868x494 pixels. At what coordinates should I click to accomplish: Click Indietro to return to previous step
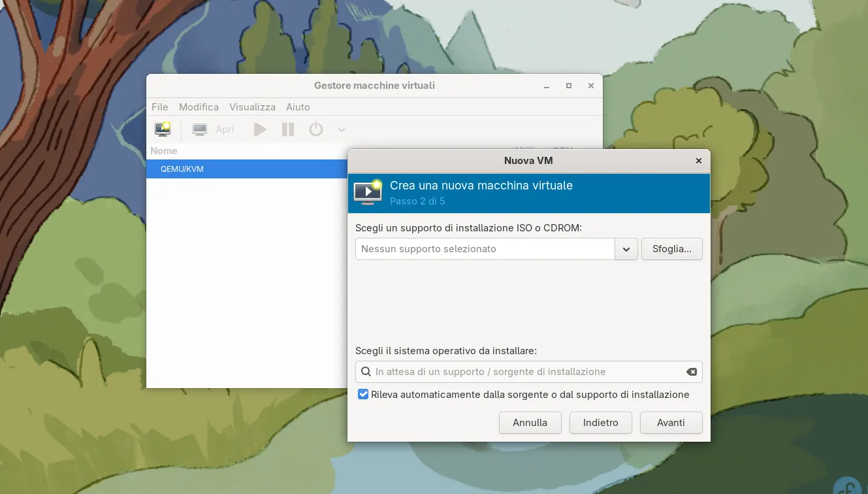(600, 422)
